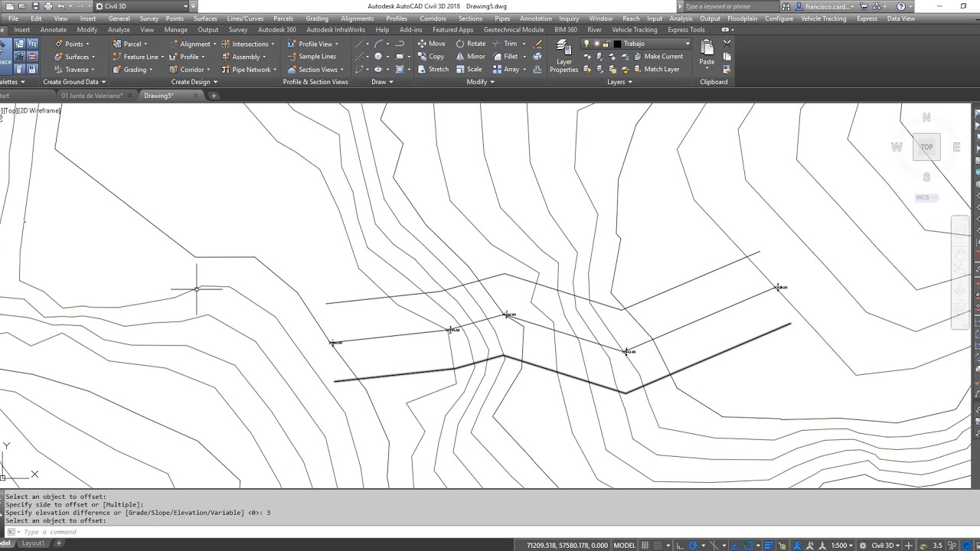Expand the Layers panel

pos(619,81)
